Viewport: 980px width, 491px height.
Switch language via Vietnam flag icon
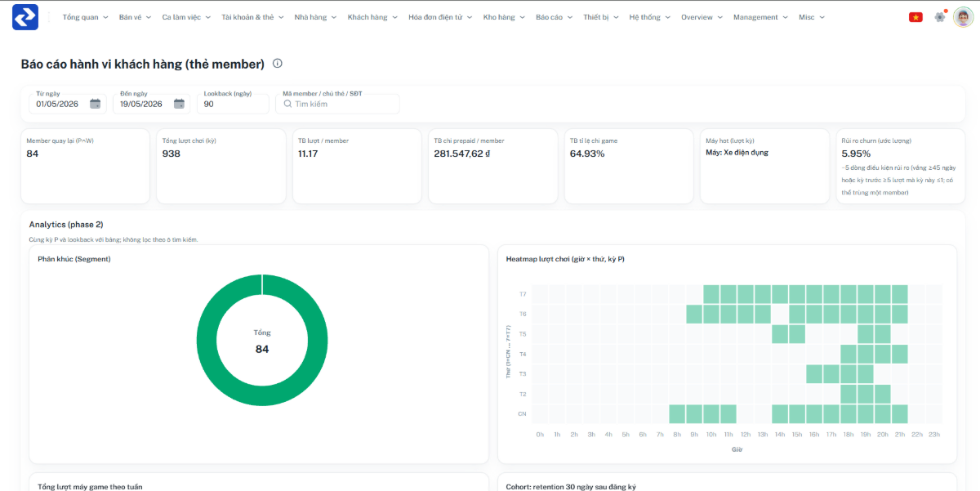click(x=915, y=17)
